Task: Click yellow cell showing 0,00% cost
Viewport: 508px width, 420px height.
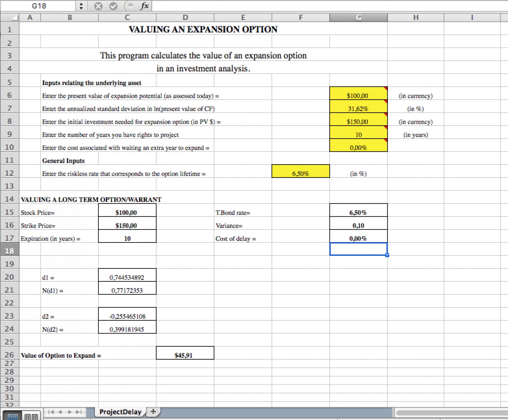Action: tap(359, 145)
